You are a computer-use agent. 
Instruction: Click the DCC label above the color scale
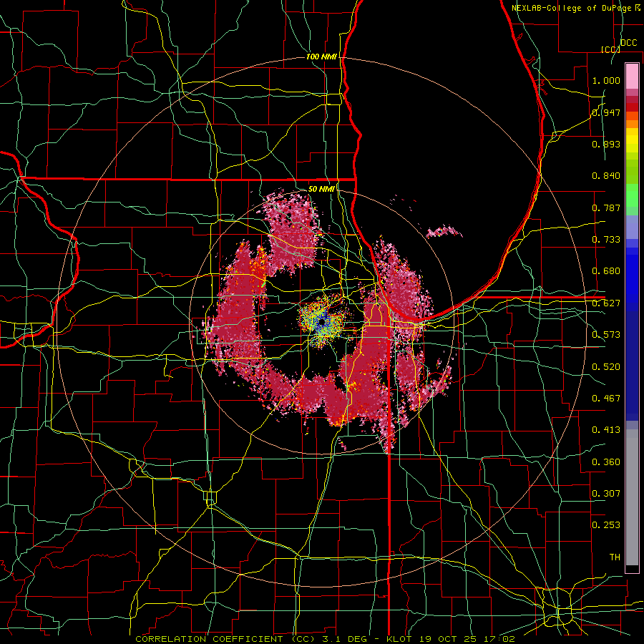click(x=628, y=43)
